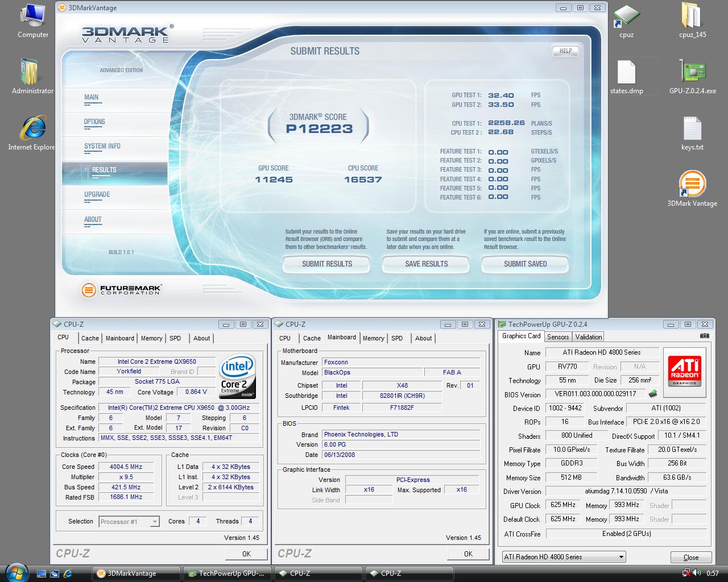Click the ATI CrossFire Enabled (2 GPUs) field
This screenshot has width=728, height=582.
pyautogui.click(x=626, y=534)
